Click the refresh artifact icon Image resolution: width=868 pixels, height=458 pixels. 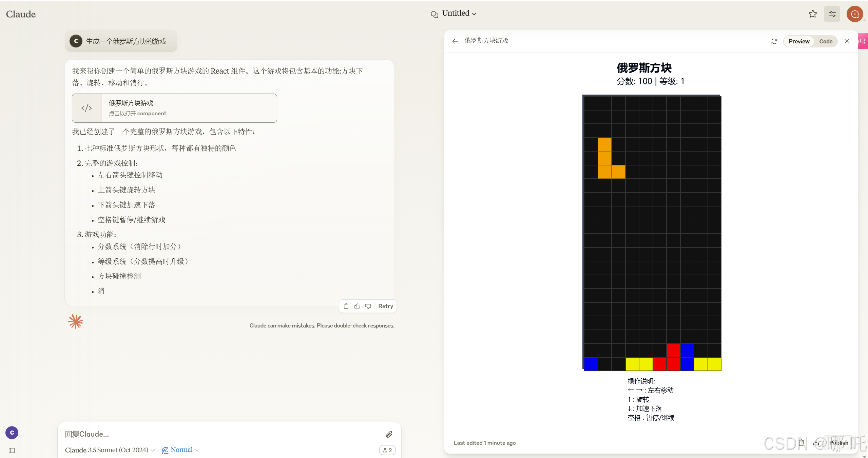[774, 41]
